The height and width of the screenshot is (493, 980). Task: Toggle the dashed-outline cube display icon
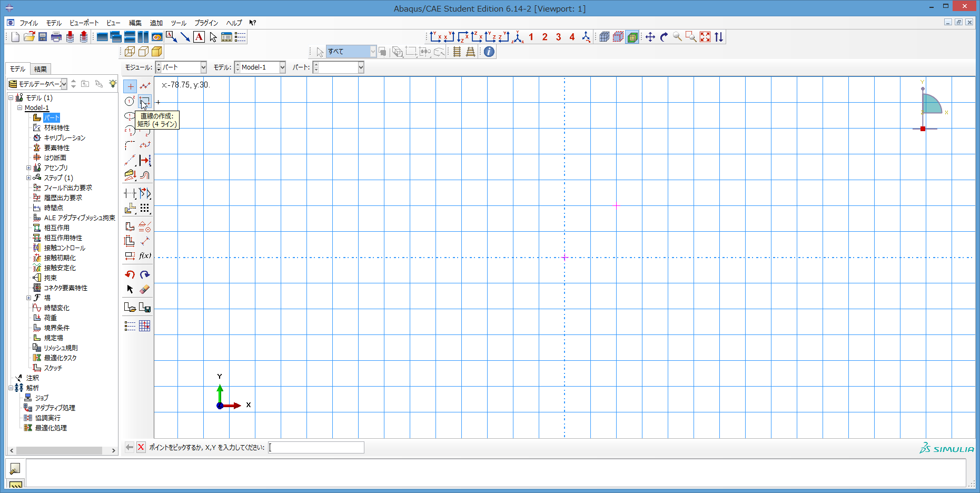(618, 37)
